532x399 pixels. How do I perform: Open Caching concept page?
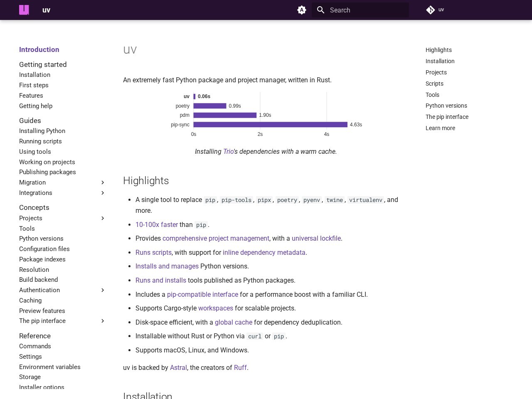pos(30,300)
